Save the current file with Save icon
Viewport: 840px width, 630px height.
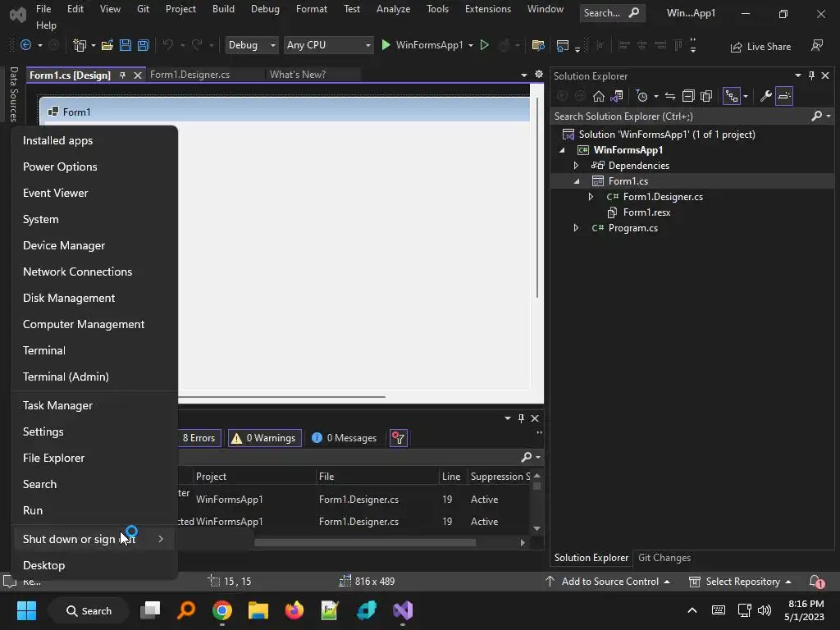tap(126, 46)
